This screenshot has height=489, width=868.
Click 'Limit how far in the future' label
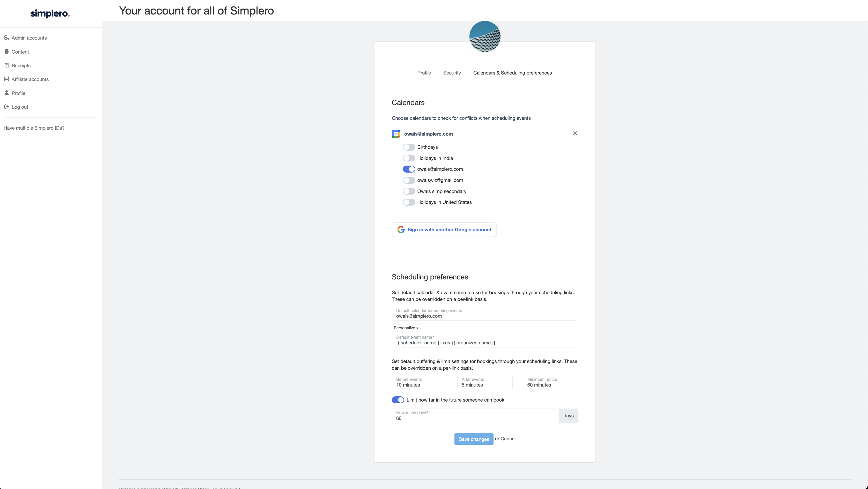[x=455, y=400]
